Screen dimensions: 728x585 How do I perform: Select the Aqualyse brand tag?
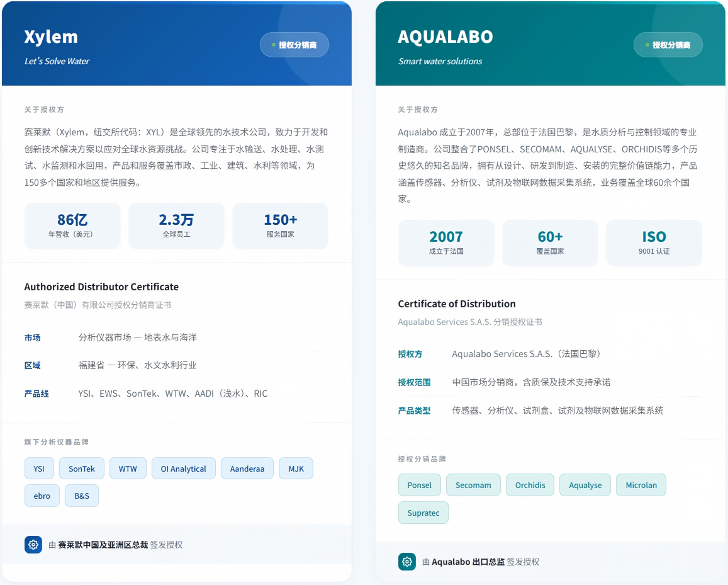585,485
